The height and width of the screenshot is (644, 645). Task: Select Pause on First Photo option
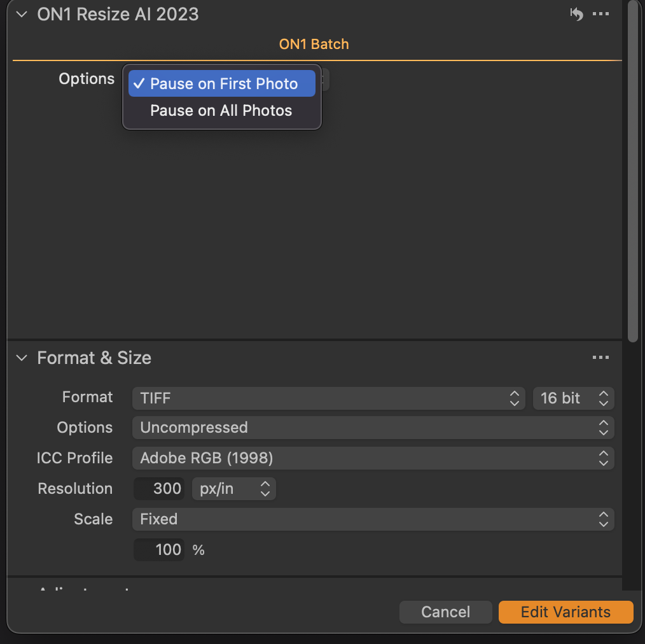222,84
